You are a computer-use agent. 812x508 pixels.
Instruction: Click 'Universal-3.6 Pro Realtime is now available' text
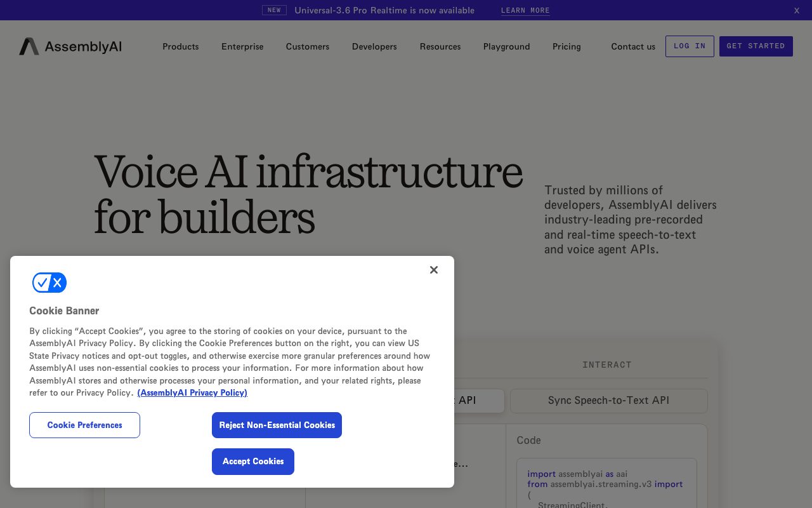click(x=384, y=10)
